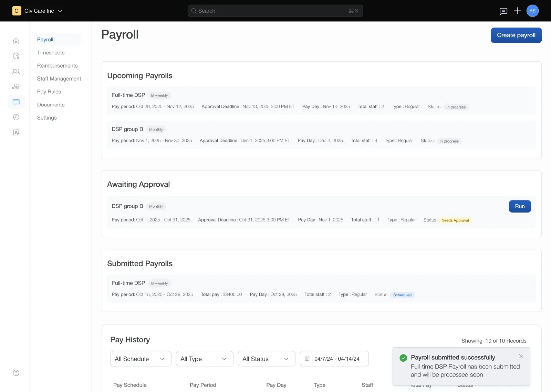Open Timesheets in the side menu
The height and width of the screenshot is (392, 551).
[51, 53]
